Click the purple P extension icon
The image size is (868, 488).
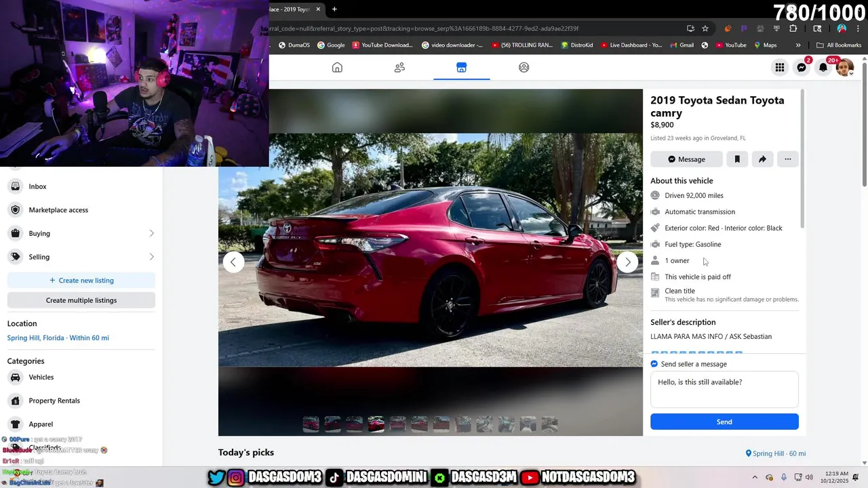744,28
